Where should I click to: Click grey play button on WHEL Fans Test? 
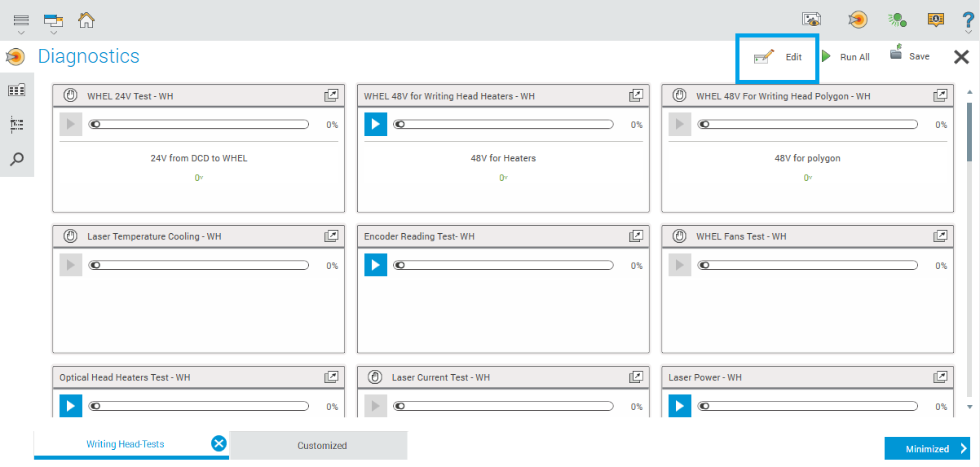click(x=680, y=266)
